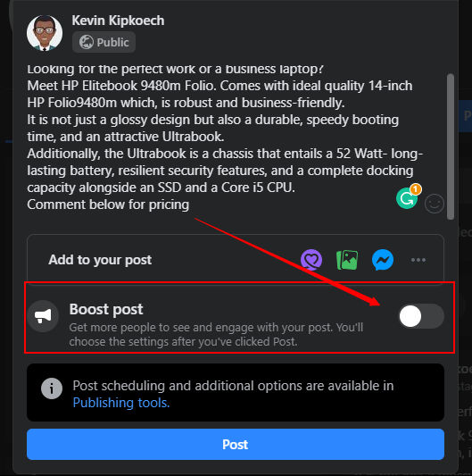The image size is (472, 476).
Task: Open the Publishing tools link
Action: 121,403
